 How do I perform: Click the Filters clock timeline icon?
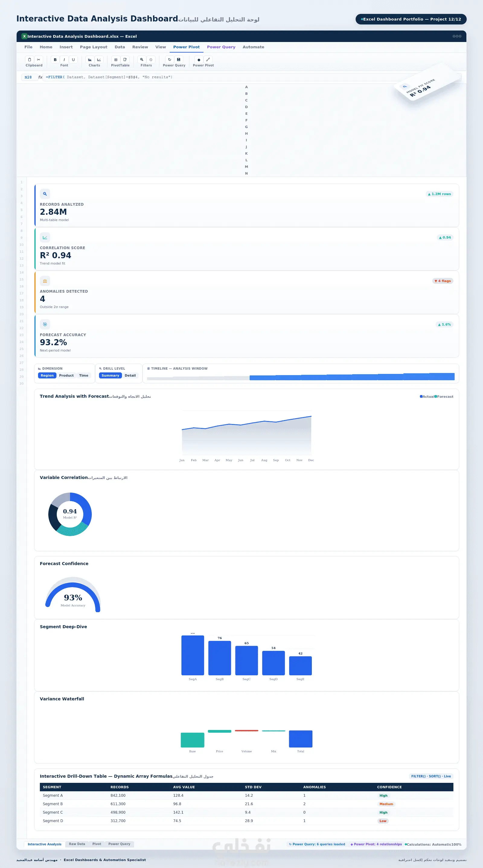pos(151,59)
